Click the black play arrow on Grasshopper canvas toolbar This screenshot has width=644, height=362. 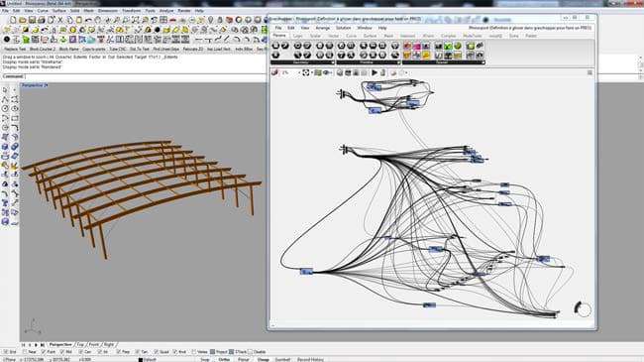pos(375,72)
